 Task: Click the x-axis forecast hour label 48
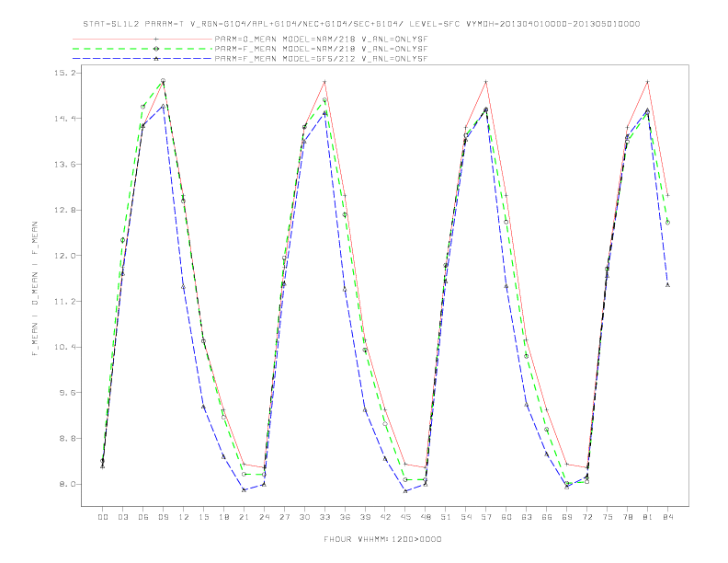[x=426, y=517]
